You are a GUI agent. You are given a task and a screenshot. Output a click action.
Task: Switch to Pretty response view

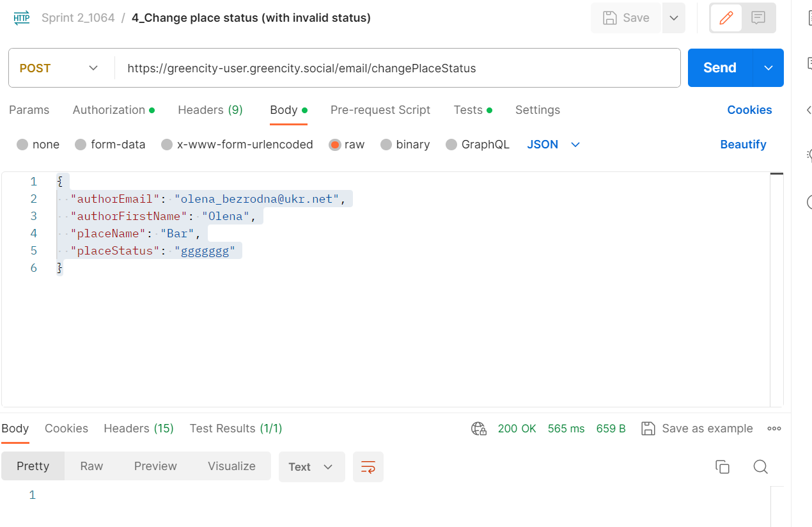(33, 466)
